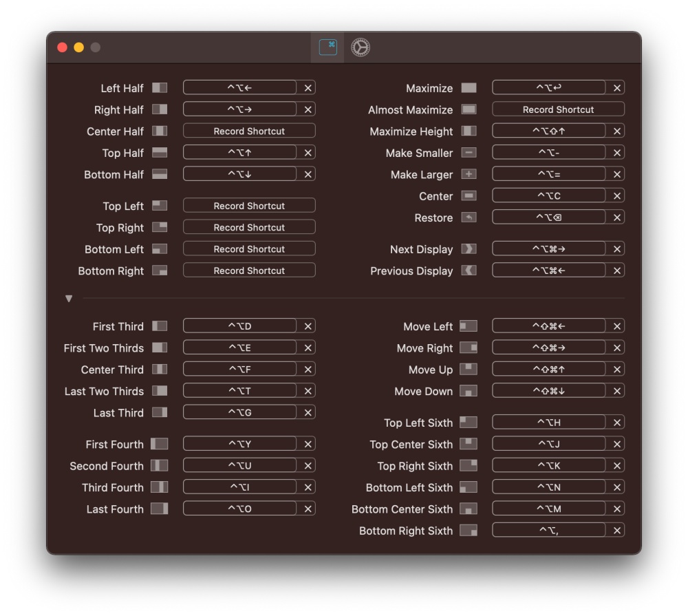Click the Move Up icon
The width and height of the screenshot is (688, 616).
coord(468,369)
